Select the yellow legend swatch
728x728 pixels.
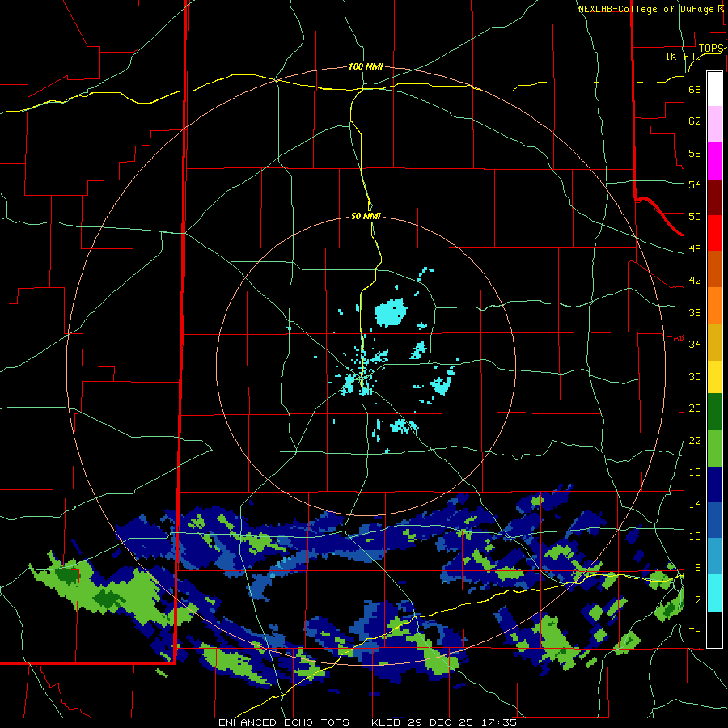[714, 376]
